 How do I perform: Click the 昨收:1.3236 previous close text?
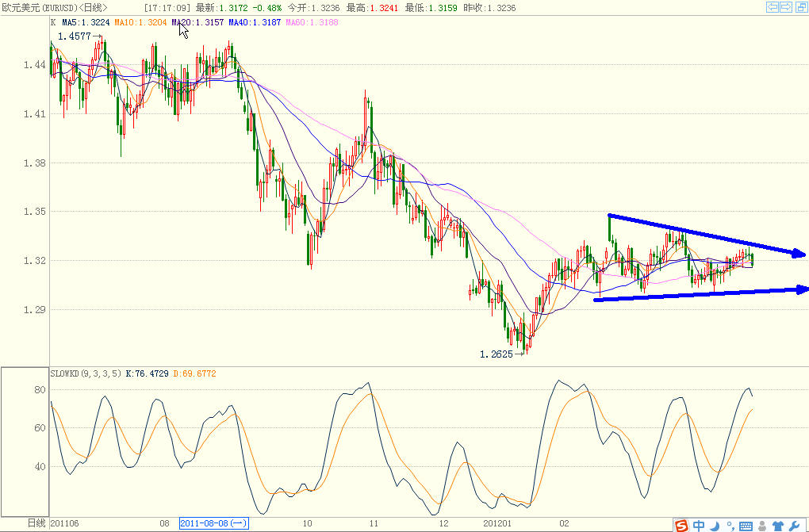tap(489, 8)
